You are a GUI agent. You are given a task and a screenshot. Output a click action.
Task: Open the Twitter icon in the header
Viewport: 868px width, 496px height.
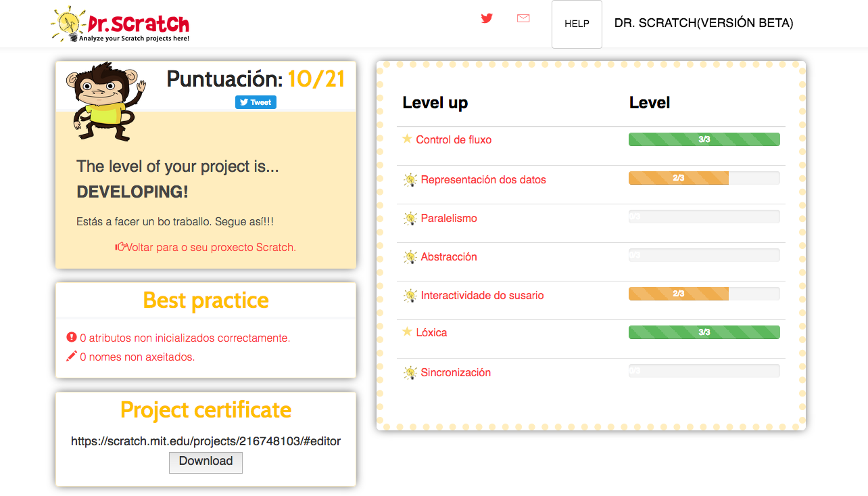487,18
